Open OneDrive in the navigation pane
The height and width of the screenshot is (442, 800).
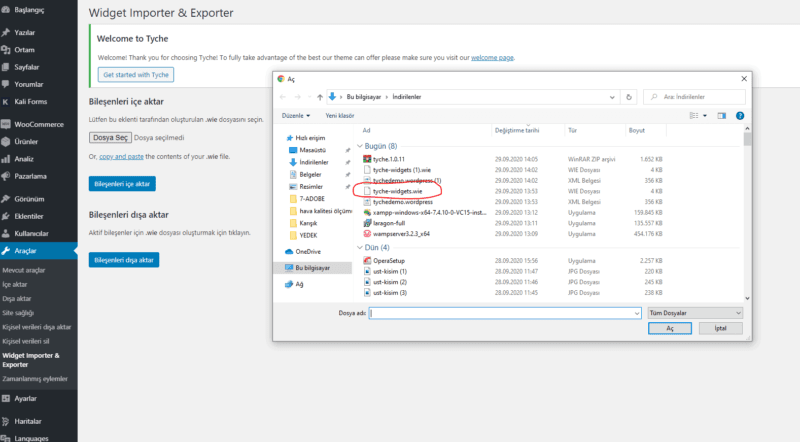click(x=308, y=251)
